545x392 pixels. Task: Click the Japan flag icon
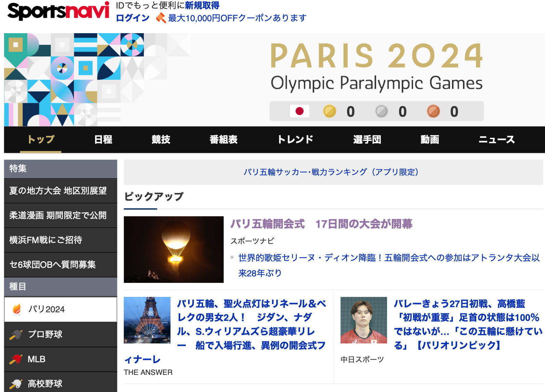click(x=300, y=111)
